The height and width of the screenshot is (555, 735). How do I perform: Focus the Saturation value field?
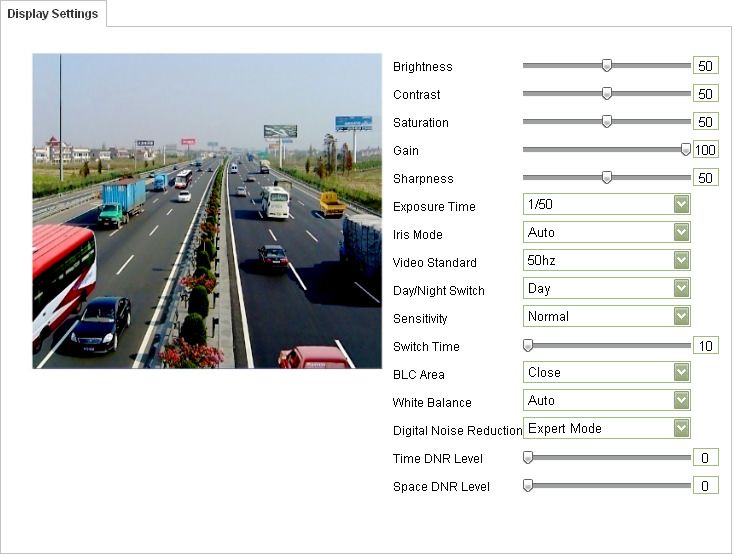click(x=705, y=122)
